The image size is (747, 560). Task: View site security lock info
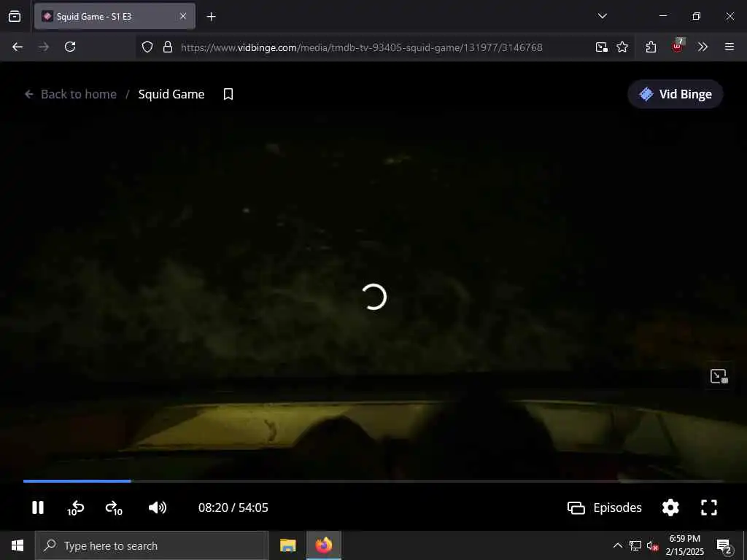(167, 47)
